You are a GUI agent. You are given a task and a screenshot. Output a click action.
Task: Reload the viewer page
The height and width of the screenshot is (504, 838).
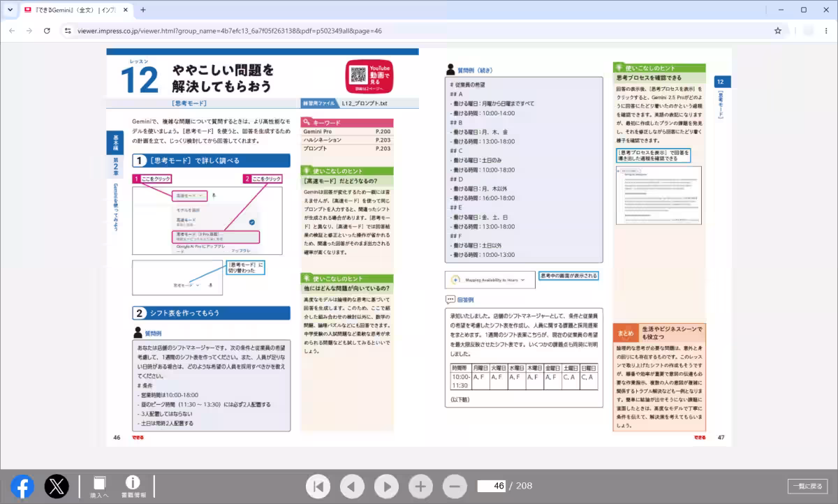[x=47, y=31]
